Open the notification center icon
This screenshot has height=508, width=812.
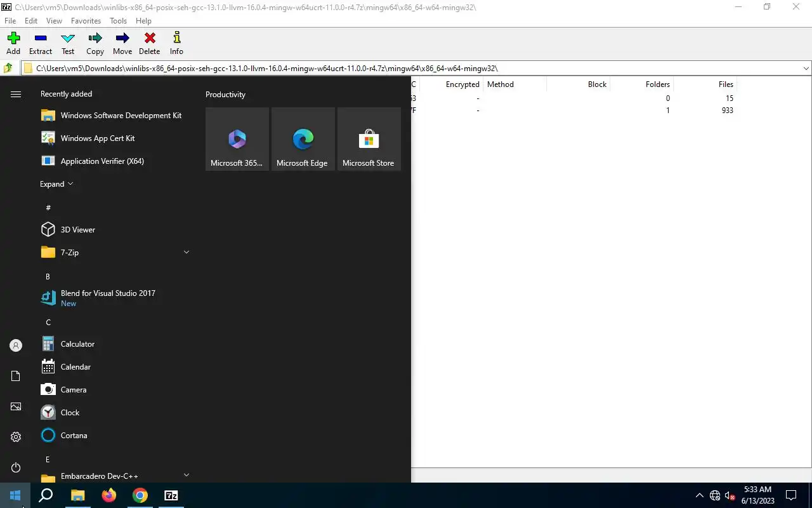[791, 495]
